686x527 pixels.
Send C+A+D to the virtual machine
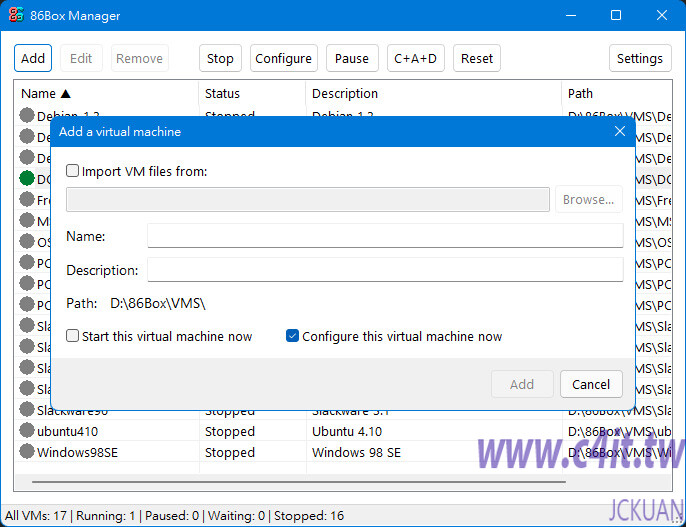tap(415, 58)
